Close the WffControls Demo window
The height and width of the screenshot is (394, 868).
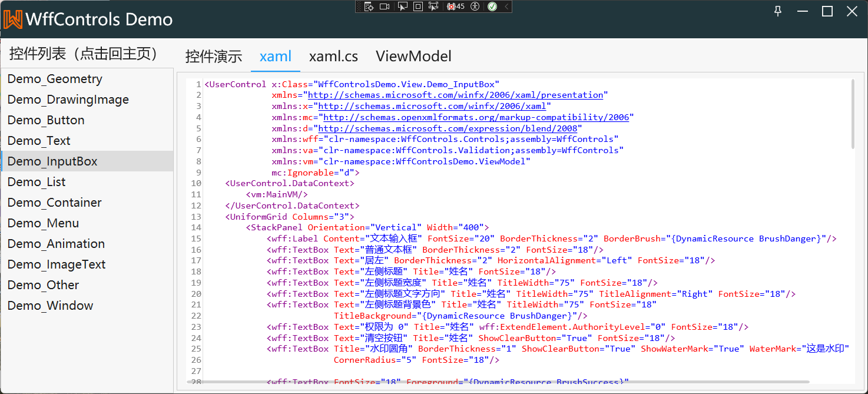click(x=852, y=11)
